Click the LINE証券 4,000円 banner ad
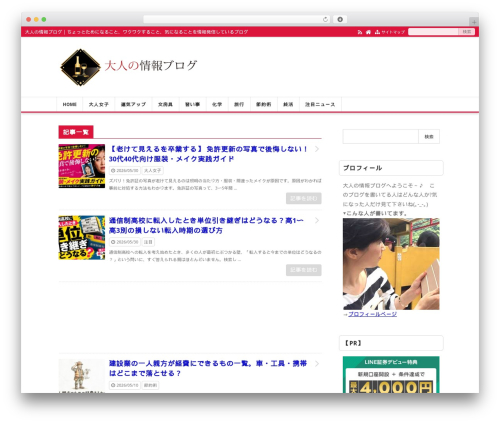 (x=391, y=375)
